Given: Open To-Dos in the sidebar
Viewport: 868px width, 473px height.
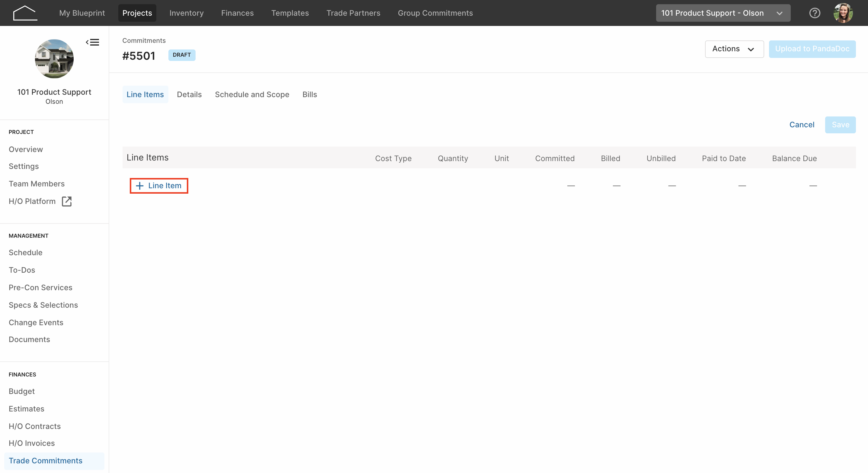Looking at the screenshot, I should (22, 270).
